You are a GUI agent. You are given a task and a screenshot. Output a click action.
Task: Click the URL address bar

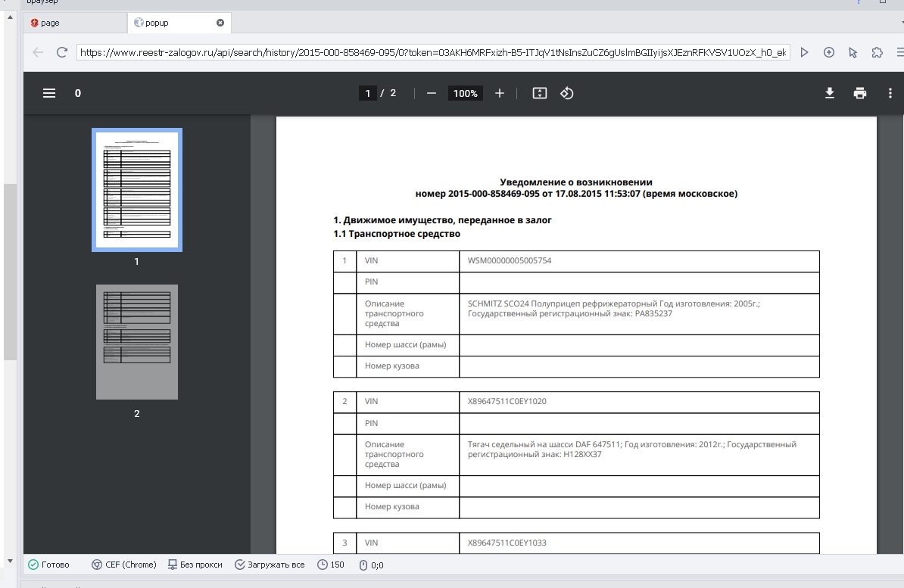coord(432,53)
